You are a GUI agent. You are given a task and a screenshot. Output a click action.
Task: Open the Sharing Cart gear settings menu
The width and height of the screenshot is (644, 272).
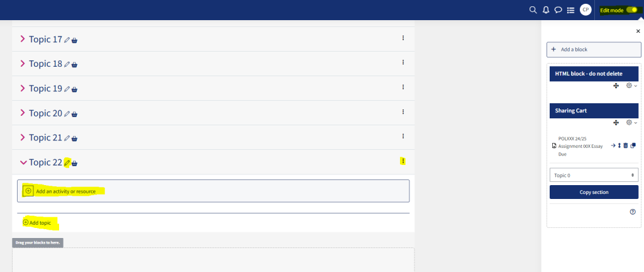point(631,122)
